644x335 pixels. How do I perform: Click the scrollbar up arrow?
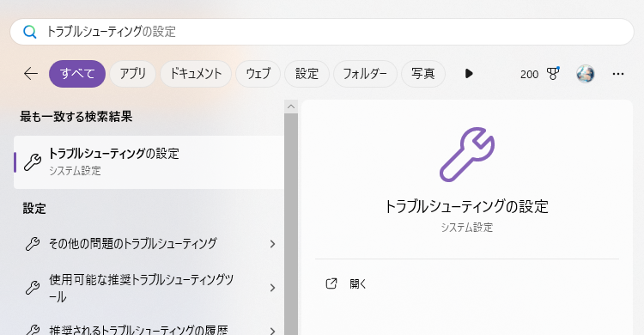291,107
